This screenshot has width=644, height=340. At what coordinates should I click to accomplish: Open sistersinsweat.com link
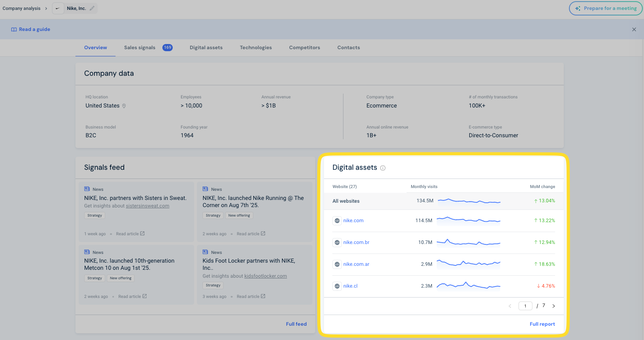coord(147,206)
